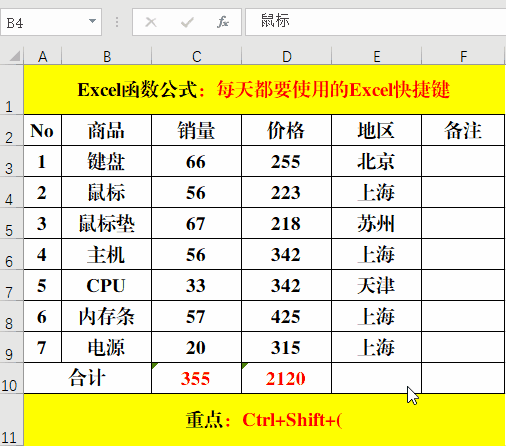Click the '天津' region cell

pyautogui.click(x=377, y=285)
